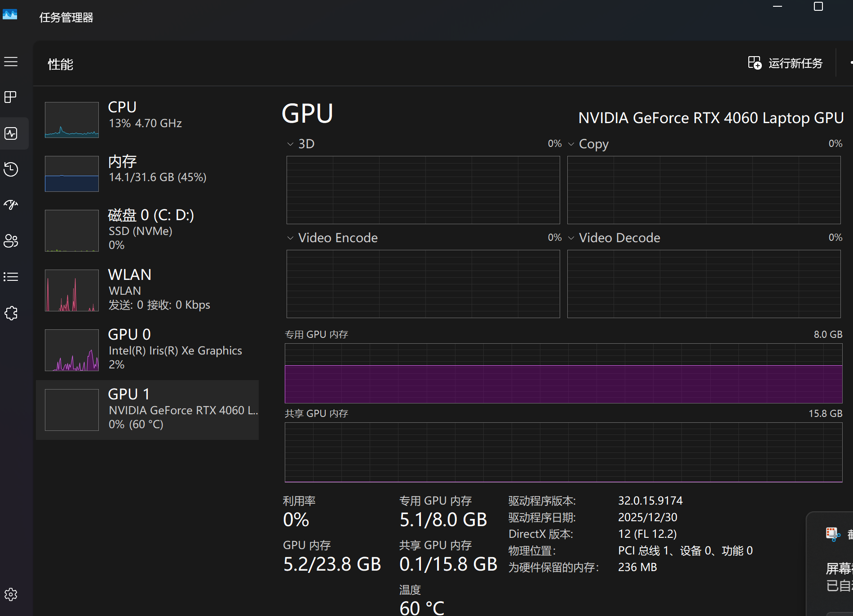Viewport: 853px width, 616px height.
Task: Open the Video Encode graph dropdown
Action: pyautogui.click(x=290, y=238)
